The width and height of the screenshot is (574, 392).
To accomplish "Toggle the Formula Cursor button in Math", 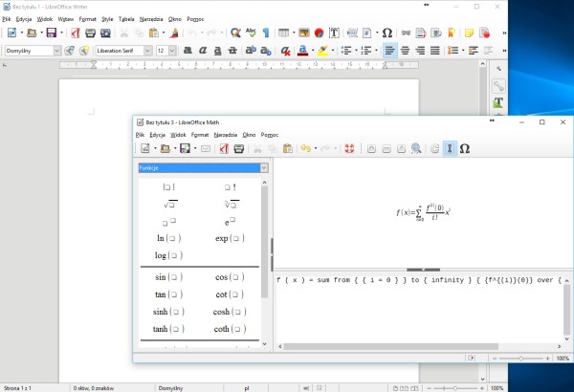I will (x=450, y=149).
